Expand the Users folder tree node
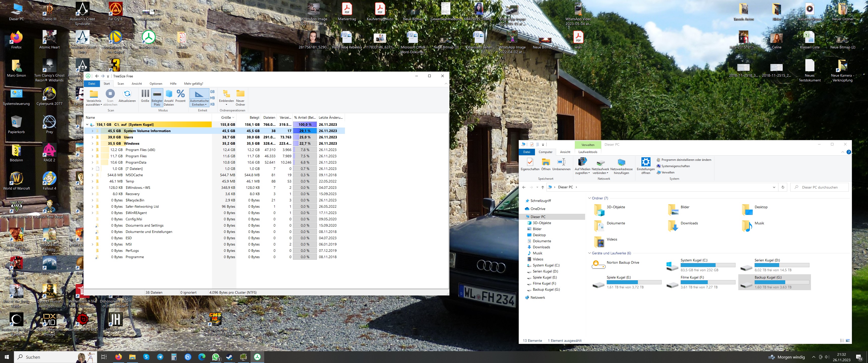The width and height of the screenshot is (868, 363). [x=92, y=137]
